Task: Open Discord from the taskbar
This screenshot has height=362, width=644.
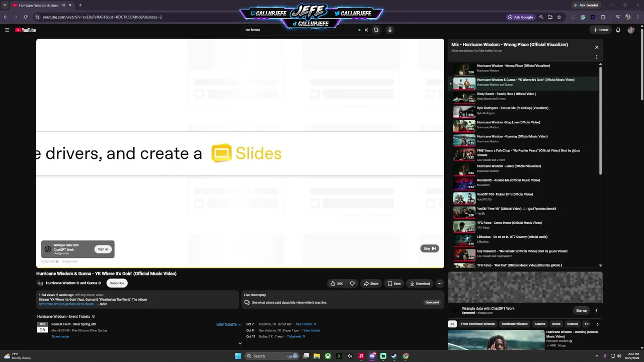Action: pos(372,356)
